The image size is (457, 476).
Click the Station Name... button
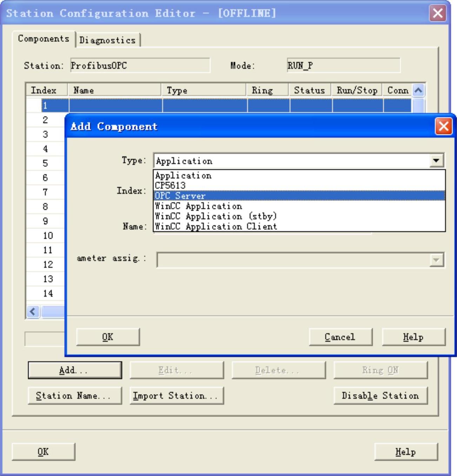pos(75,396)
